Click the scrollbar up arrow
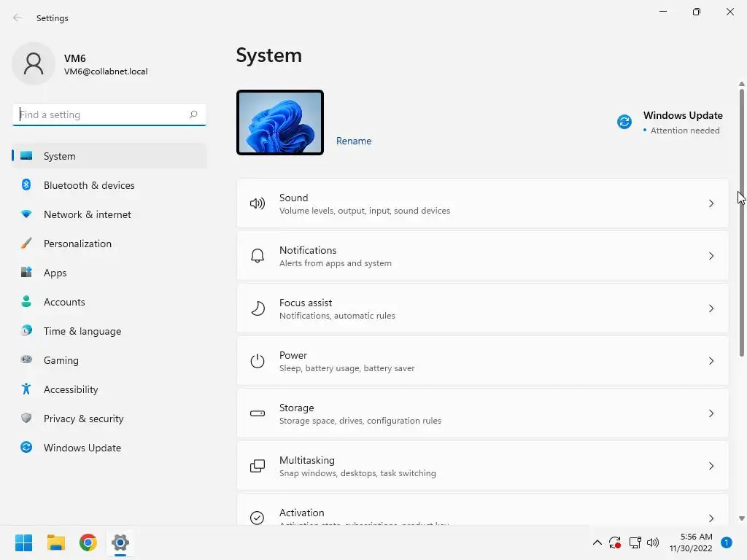The height and width of the screenshot is (560, 747). point(742,84)
